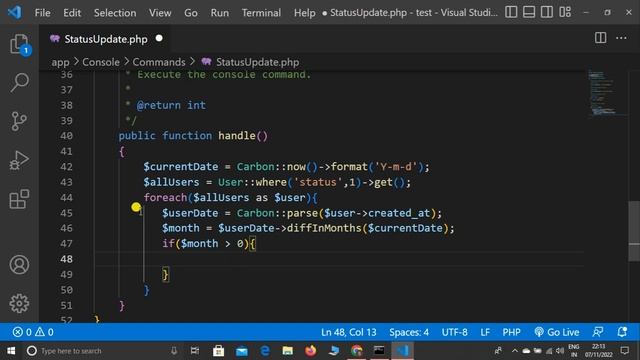
Task: Open the errors and warnings indicator
Action: click(x=33, y=332)
